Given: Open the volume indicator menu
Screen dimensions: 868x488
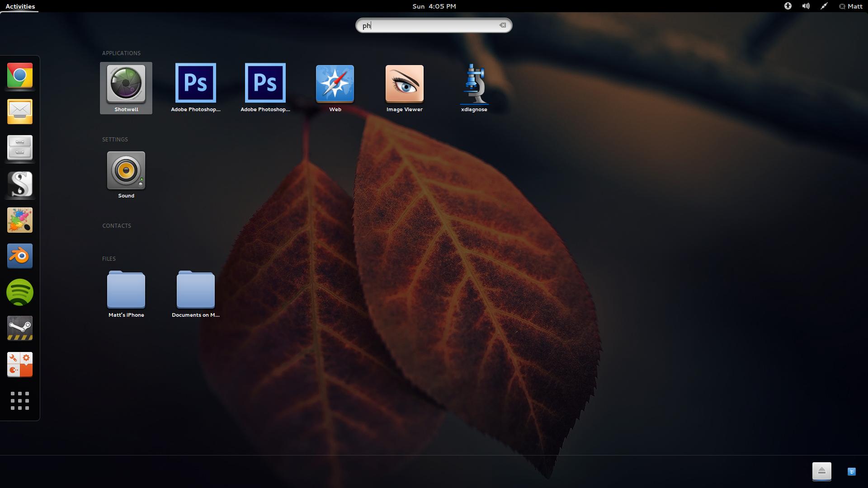Looking at the screenshot, I should click(x=806, y=6).
